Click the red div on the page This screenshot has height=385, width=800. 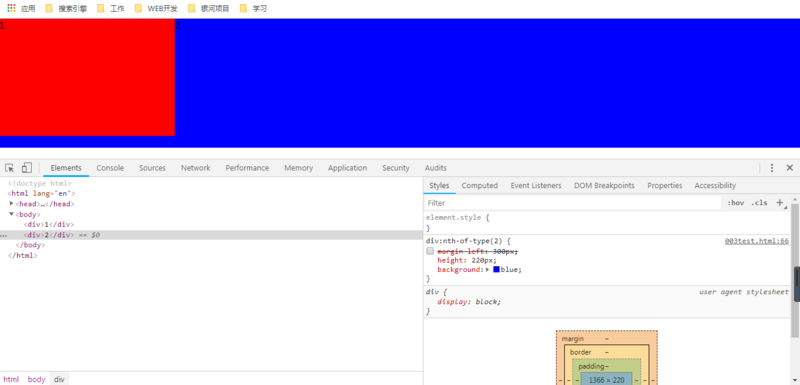pyautogui.click(x=87, y=78)
